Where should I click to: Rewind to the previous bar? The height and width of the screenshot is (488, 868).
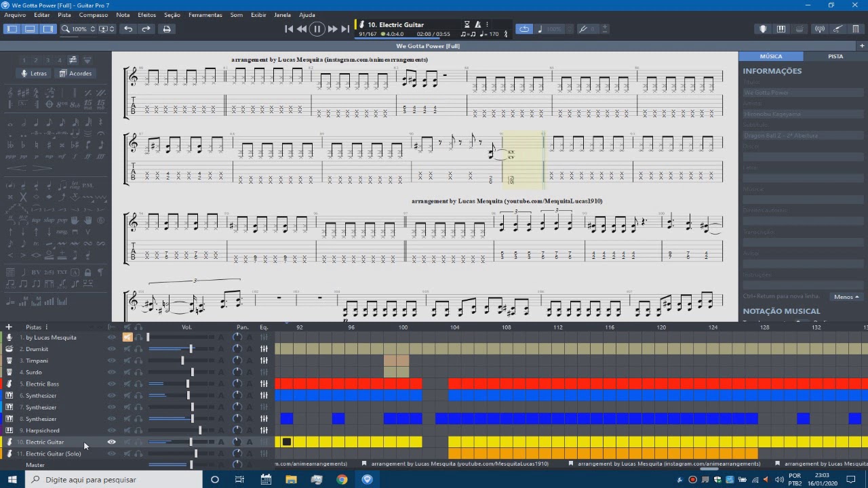(x=302, y=29)
